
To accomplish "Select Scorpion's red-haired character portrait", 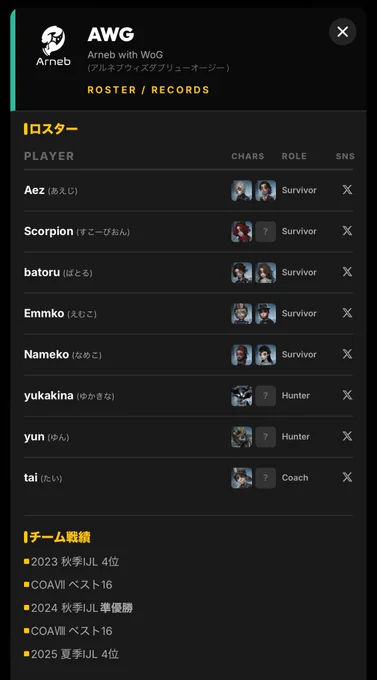I will [x=242, y=232].
